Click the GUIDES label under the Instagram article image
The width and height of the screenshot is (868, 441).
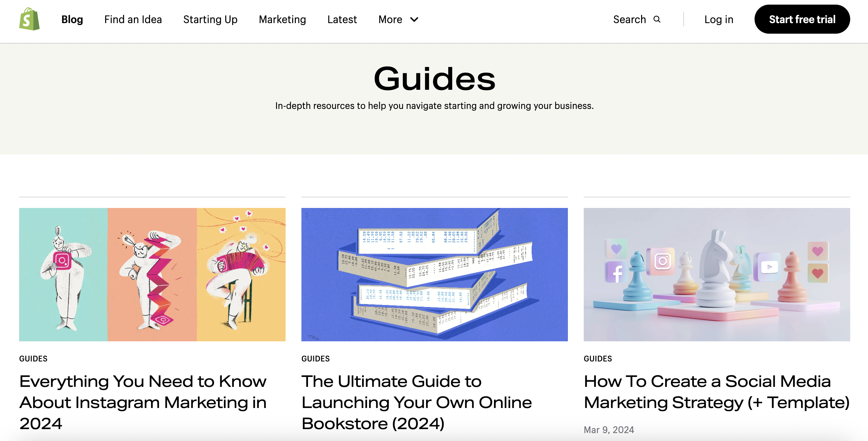point(33,358)
